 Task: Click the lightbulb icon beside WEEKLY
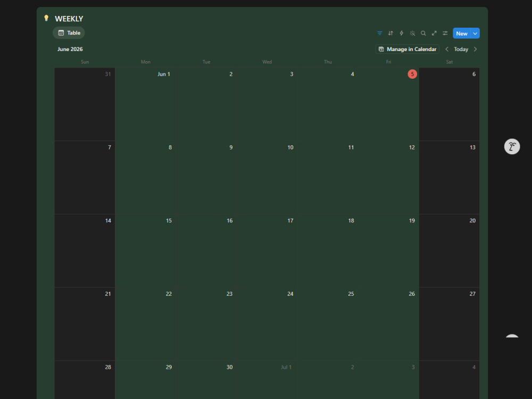point(46,18)
